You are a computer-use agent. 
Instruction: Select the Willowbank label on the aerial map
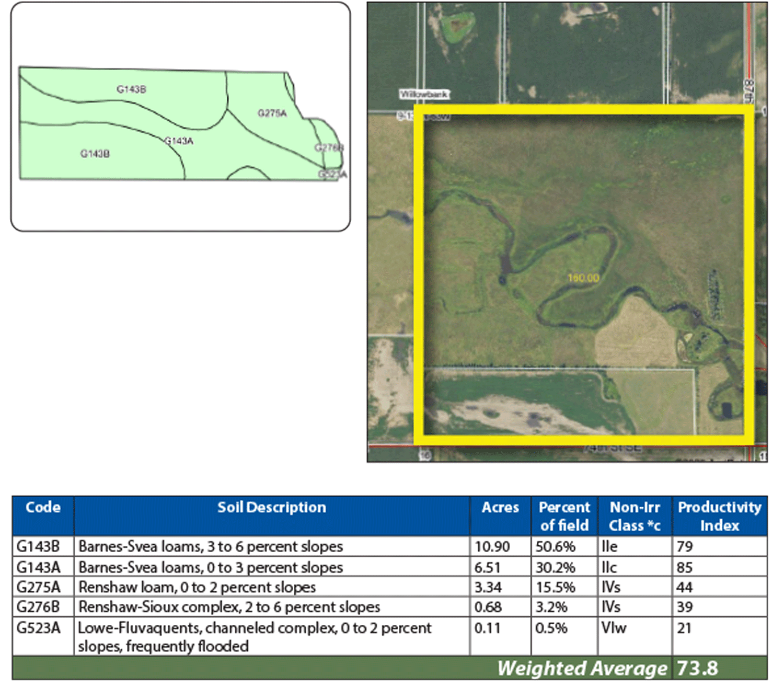424,94
